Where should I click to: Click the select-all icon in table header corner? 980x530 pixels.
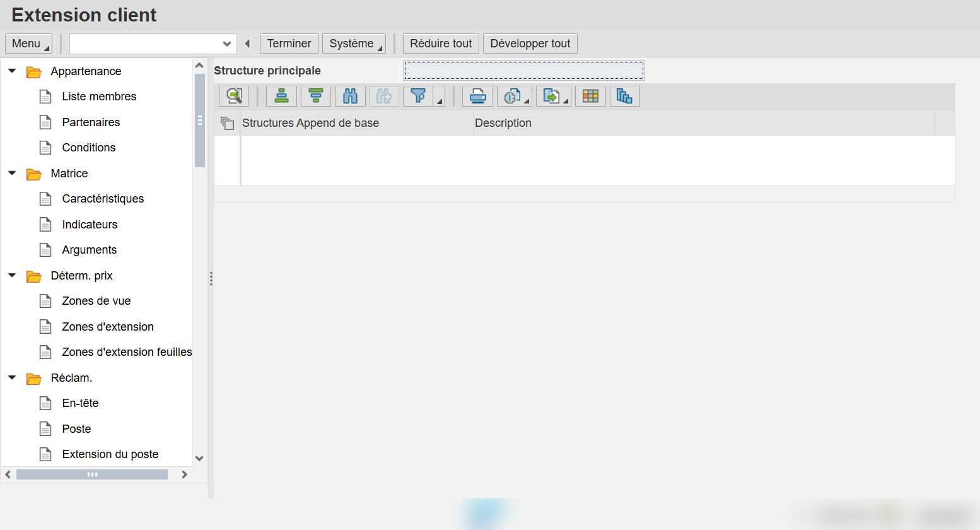pos(227,123)
